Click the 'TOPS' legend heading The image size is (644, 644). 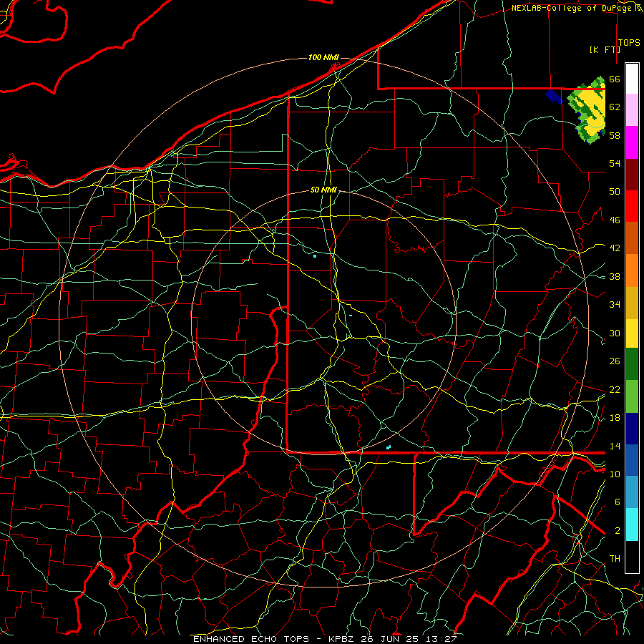(x=629, y=43)
